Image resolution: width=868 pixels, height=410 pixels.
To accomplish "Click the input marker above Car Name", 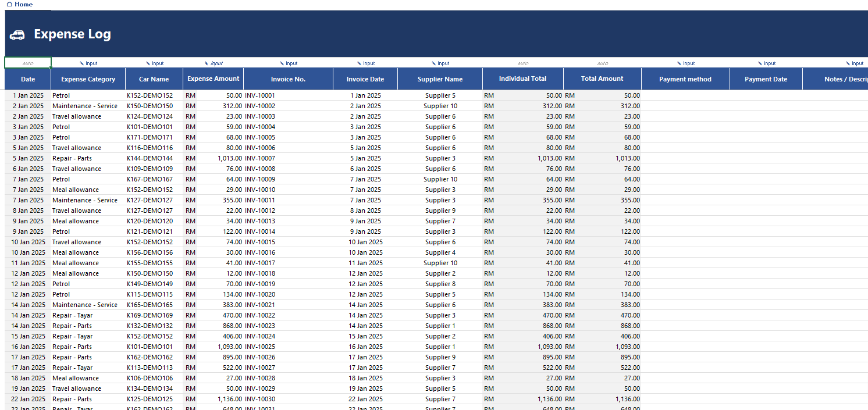I will [154, 63].
